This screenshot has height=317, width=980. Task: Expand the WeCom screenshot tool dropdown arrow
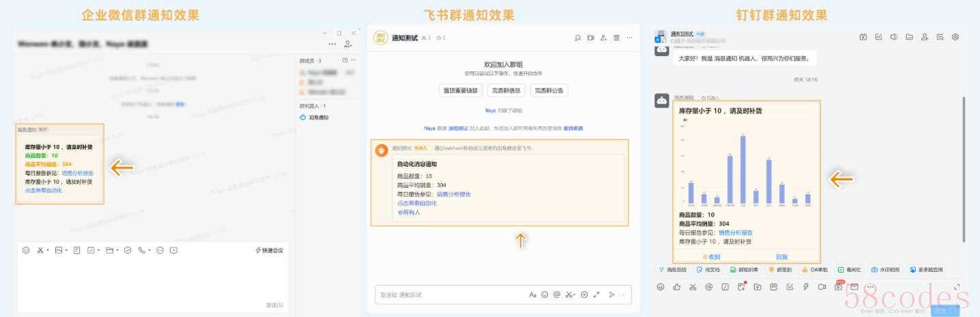48,250
